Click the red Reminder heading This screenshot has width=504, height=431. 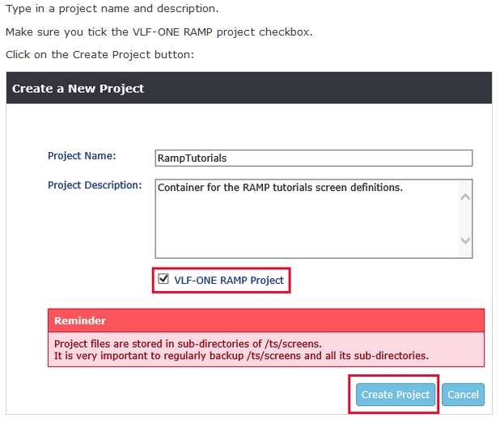[80, 321]
